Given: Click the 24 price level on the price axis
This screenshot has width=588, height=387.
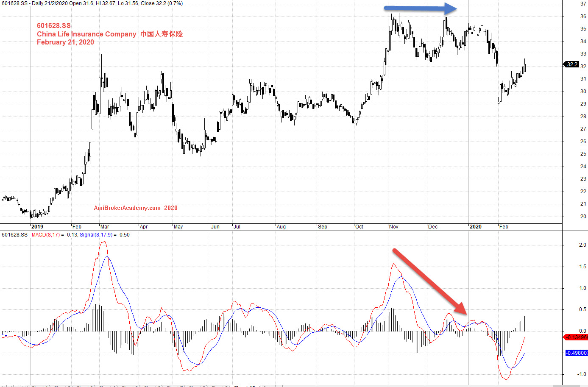Looking at the screenshot, I should tap(583, 167).
